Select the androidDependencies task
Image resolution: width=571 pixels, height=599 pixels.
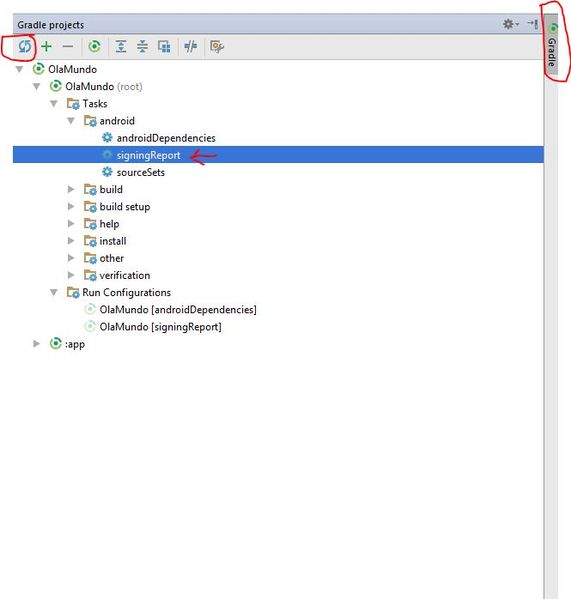[x=166, y=138]
